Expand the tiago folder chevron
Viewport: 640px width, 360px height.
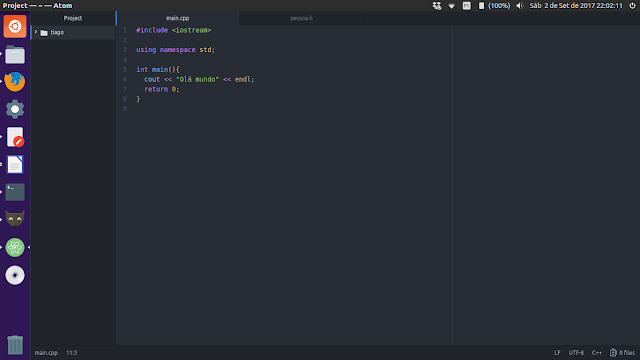tap(36, 32)
